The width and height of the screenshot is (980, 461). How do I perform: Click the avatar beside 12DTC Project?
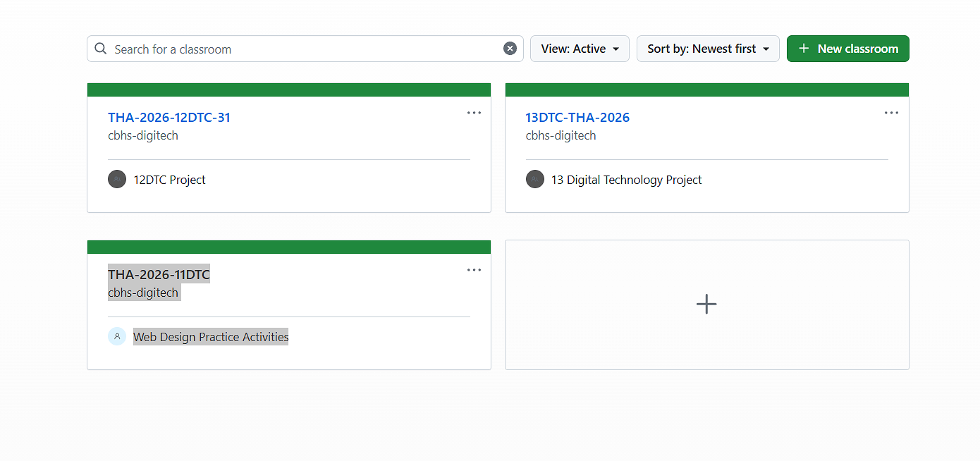click(117, 179)
